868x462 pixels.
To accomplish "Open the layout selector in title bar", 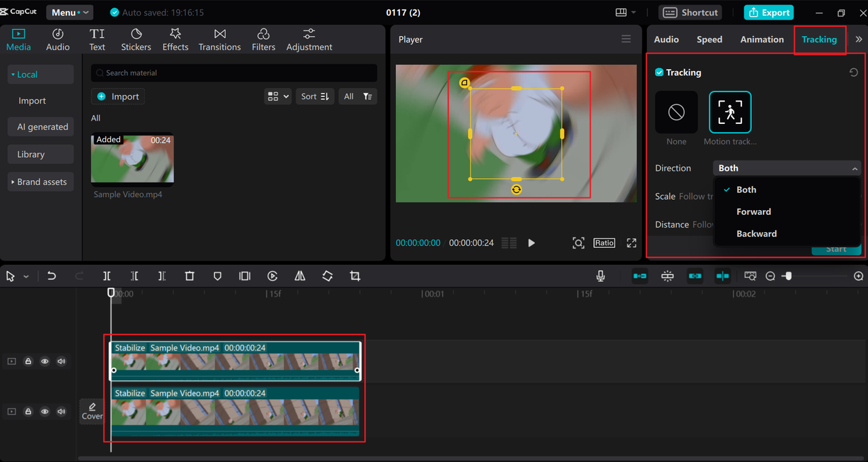I will tap(625, 12).
